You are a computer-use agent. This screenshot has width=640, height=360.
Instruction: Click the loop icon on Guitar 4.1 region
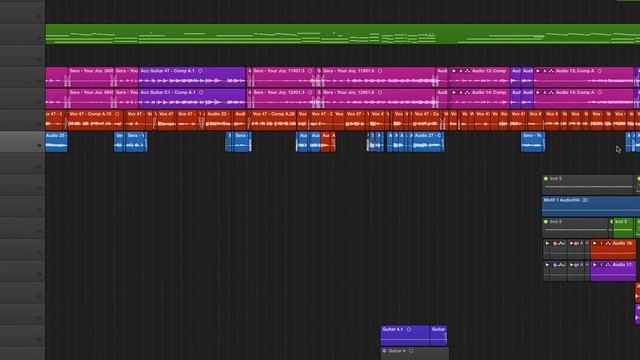(409, 329)
